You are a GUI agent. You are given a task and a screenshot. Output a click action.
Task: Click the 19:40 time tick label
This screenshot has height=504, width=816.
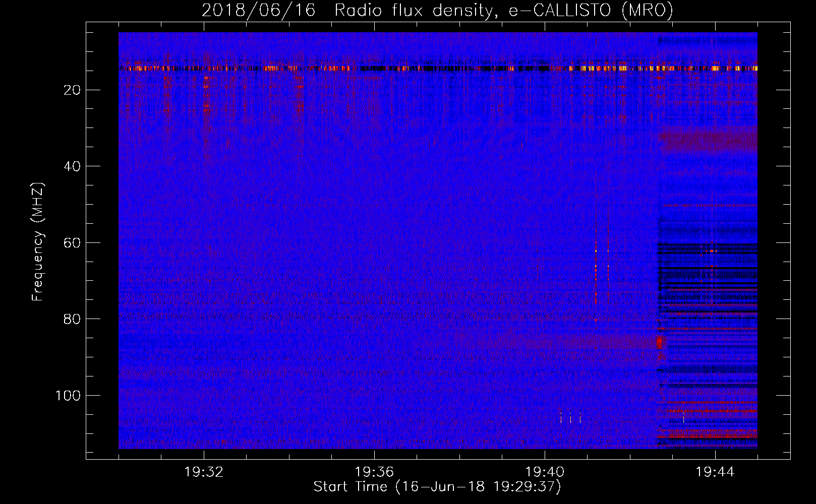545,472
